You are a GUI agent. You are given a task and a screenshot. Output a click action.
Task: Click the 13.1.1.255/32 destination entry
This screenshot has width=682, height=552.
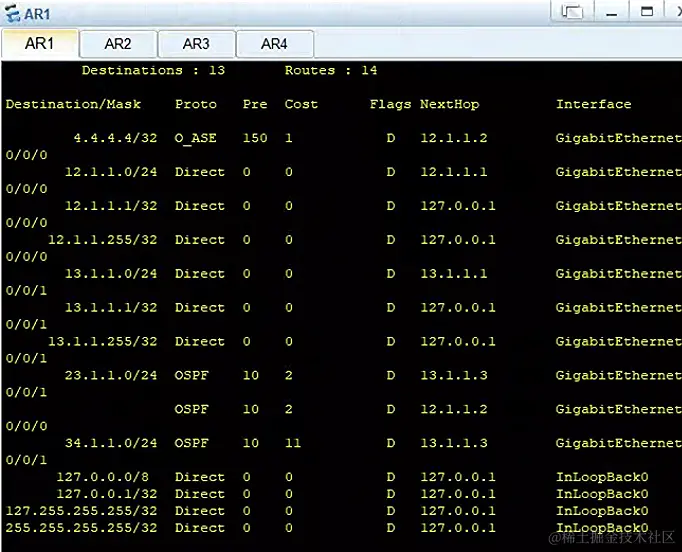[103, 341]
